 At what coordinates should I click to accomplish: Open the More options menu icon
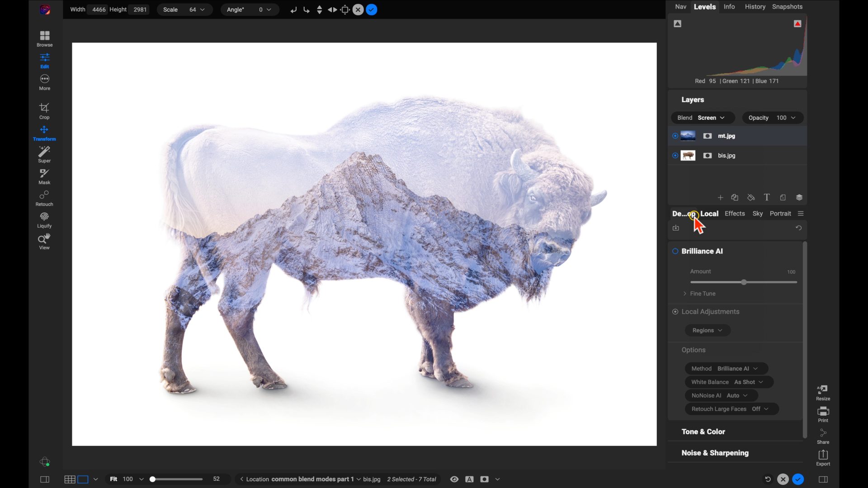[x=44, y=82]
